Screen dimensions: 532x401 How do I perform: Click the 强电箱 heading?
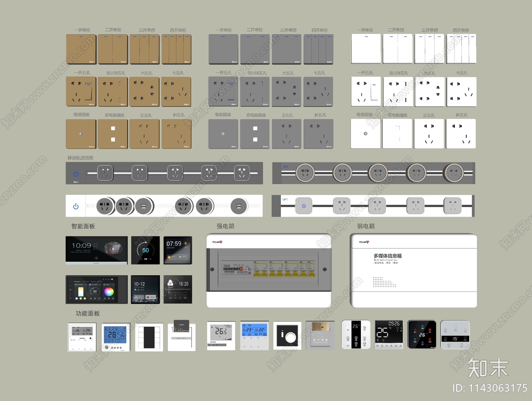pos(225,226)
